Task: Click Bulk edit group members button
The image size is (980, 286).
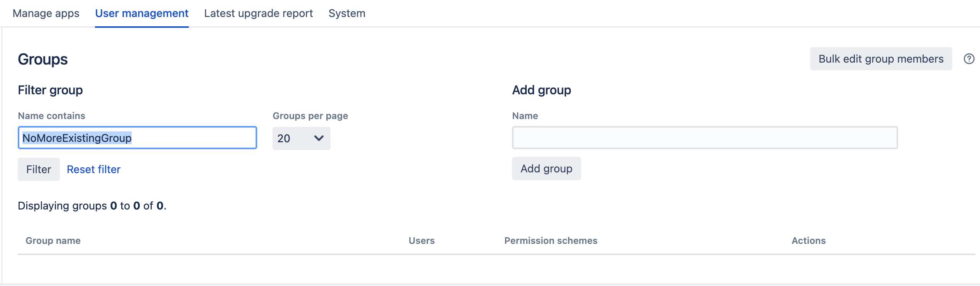Action: click(881, 59)
